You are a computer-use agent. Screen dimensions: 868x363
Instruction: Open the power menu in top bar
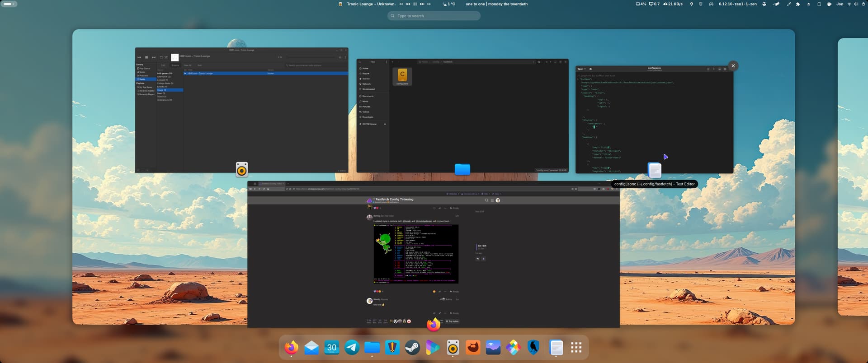863,4
